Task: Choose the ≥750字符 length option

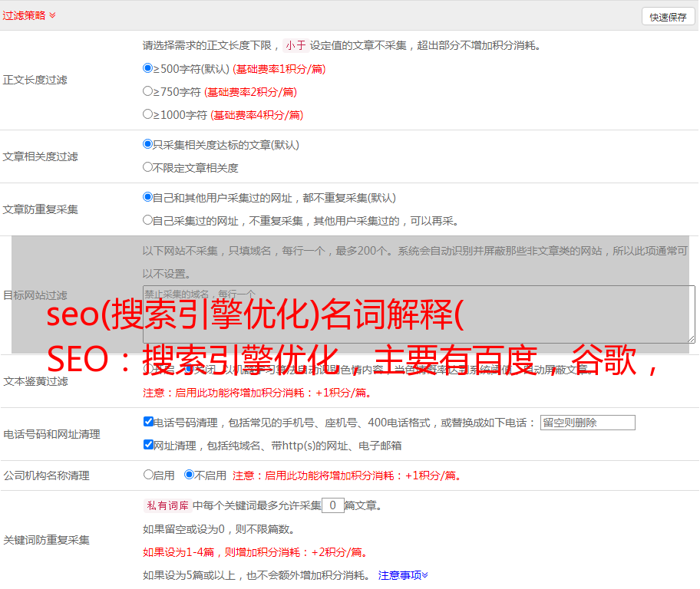Action: (x=147, y=91)
